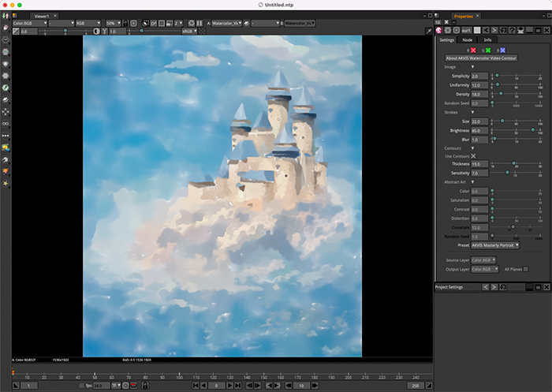The height and width of the screenshot is (392, 552).
Task: Click the fps value field
Action: pyautogui.click(x=102, y=386)
